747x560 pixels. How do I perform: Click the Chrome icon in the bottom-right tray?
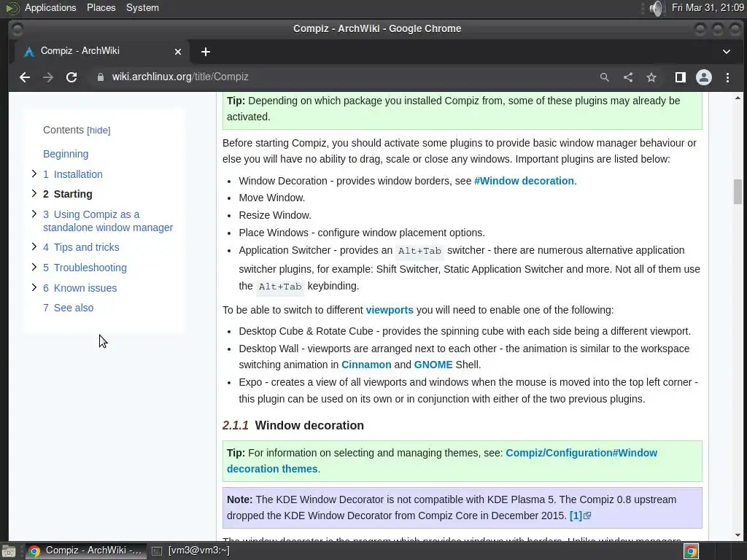[x=691, y=551]
